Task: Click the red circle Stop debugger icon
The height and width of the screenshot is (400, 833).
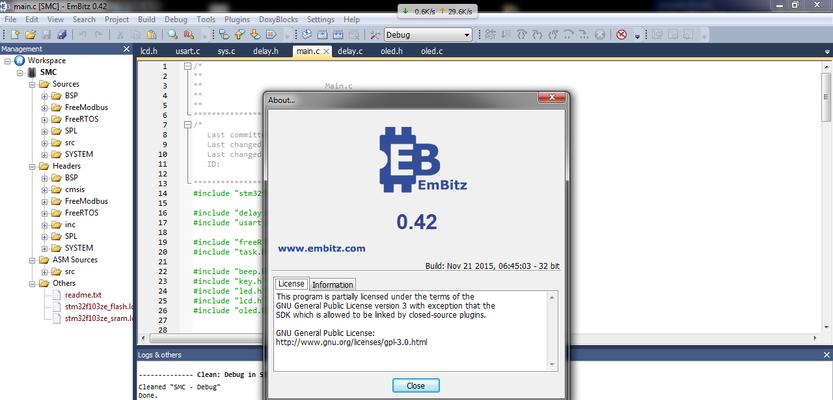Action: pos(621,35)
